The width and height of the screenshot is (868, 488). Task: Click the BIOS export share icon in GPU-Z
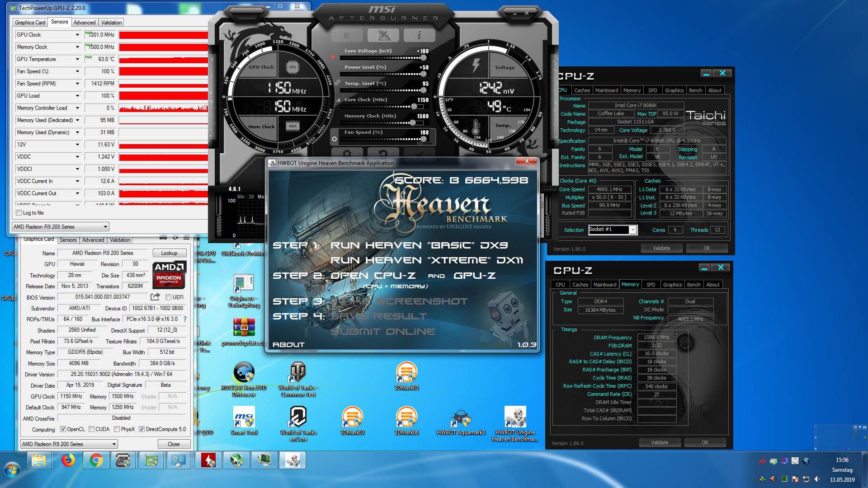pos(155,297)
